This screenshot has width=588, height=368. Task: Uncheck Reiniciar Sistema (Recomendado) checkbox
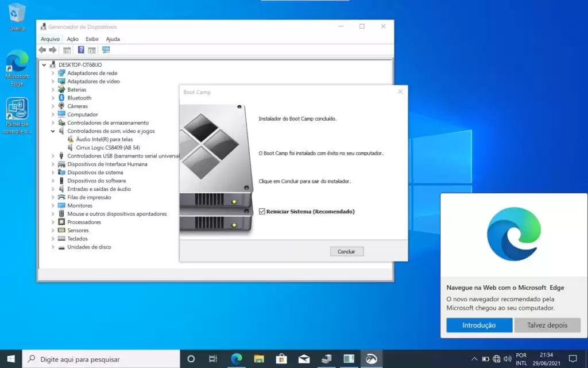click(262, 212)
